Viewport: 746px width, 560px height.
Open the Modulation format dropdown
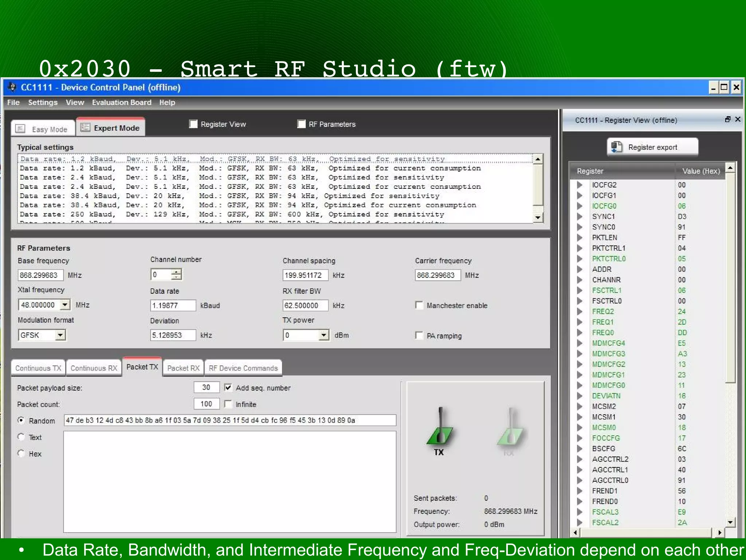(60, 335)
